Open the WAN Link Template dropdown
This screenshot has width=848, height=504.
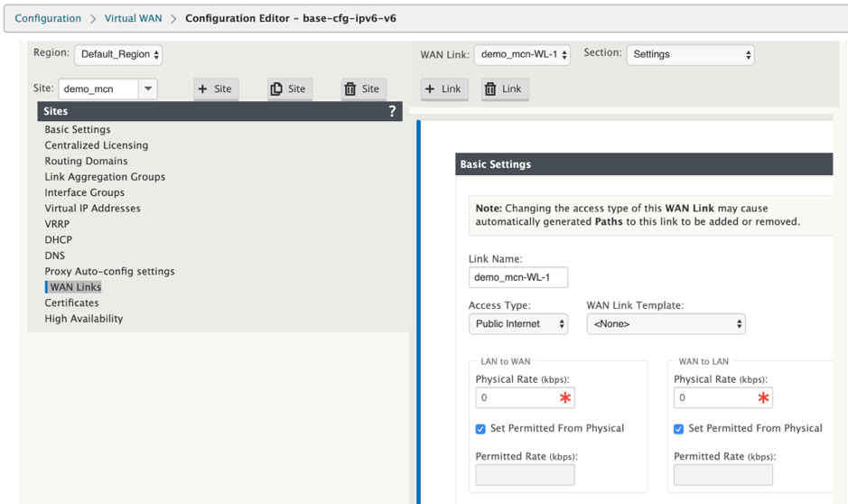click(x=666, y=324)
